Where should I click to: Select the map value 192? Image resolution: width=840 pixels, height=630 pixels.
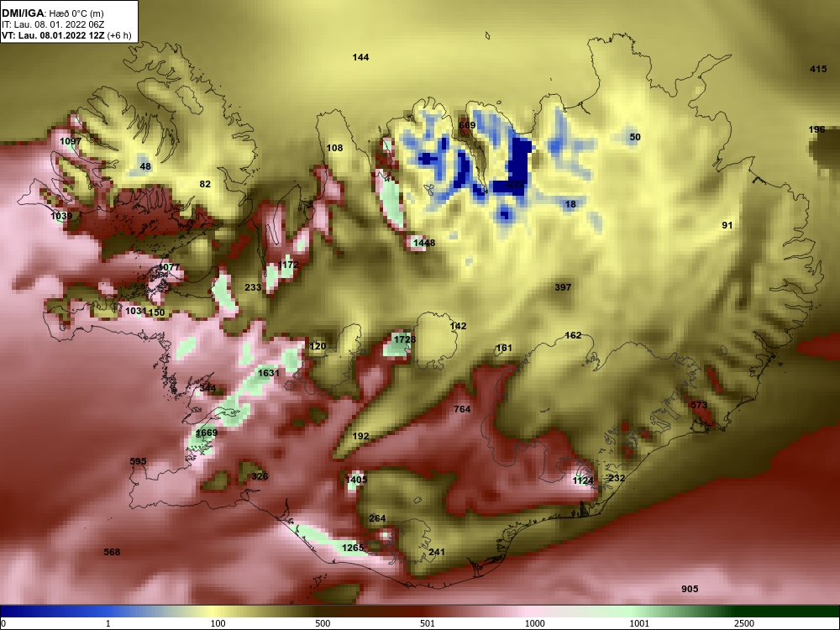(x=360, y=437)
